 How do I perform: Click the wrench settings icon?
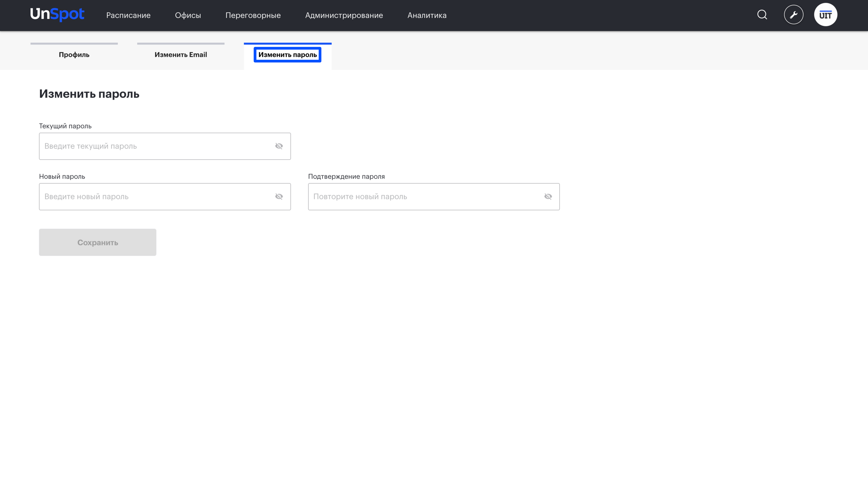tap(794, 15)
